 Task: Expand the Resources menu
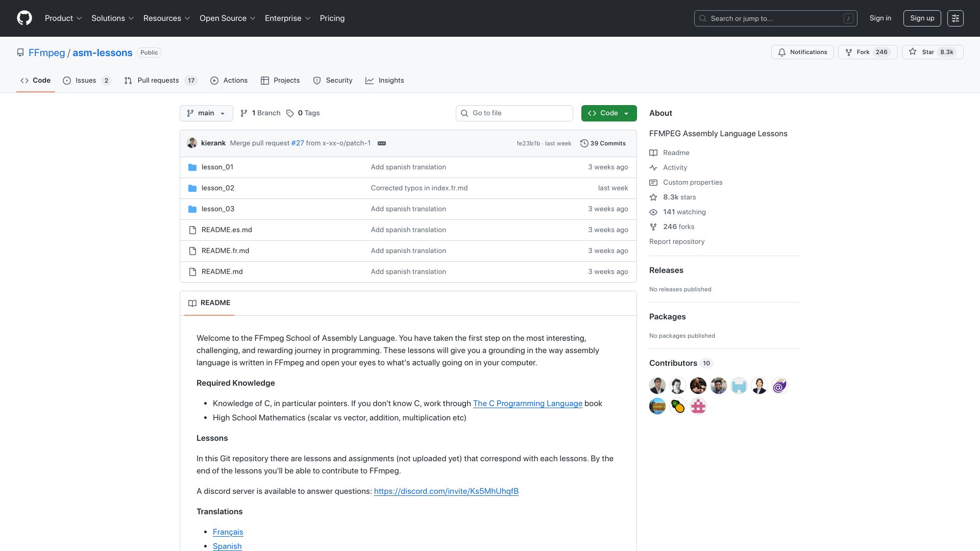pos(167,18)
